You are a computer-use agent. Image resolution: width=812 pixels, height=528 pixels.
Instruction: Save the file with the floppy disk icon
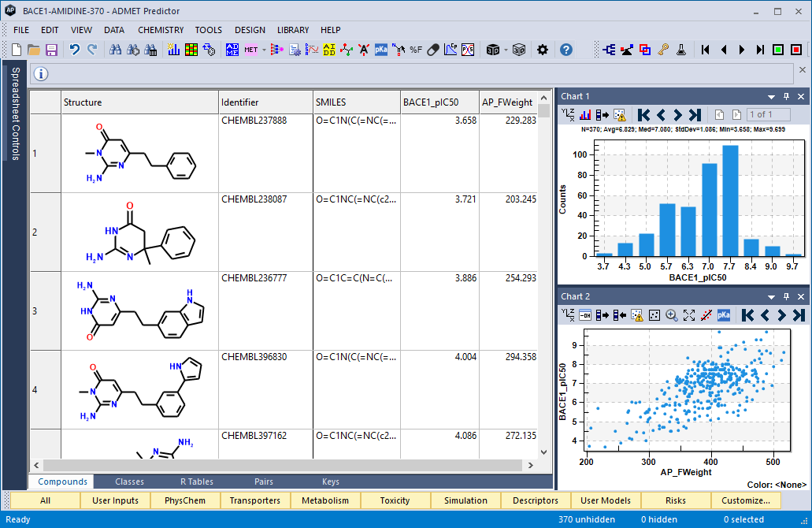point(51,50)
